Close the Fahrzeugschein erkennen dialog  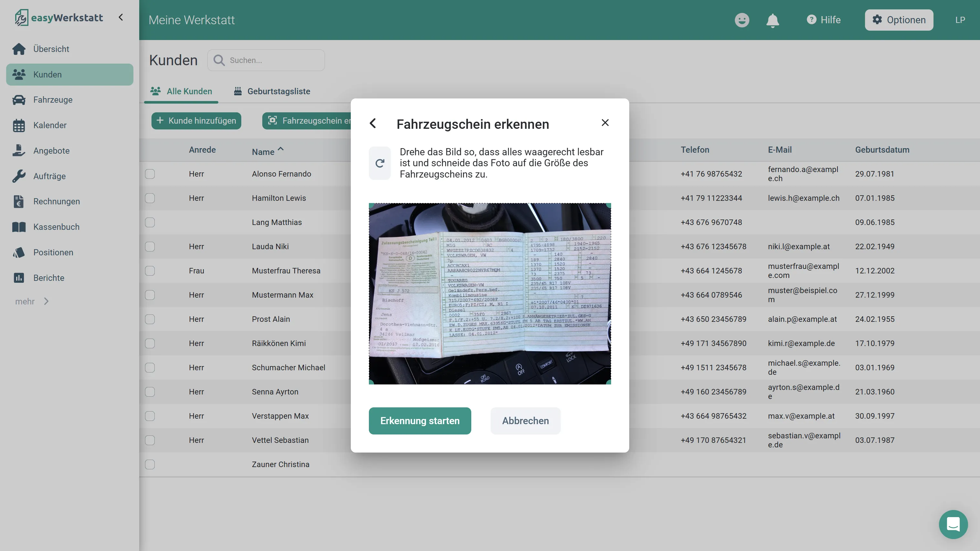[605, 122]
